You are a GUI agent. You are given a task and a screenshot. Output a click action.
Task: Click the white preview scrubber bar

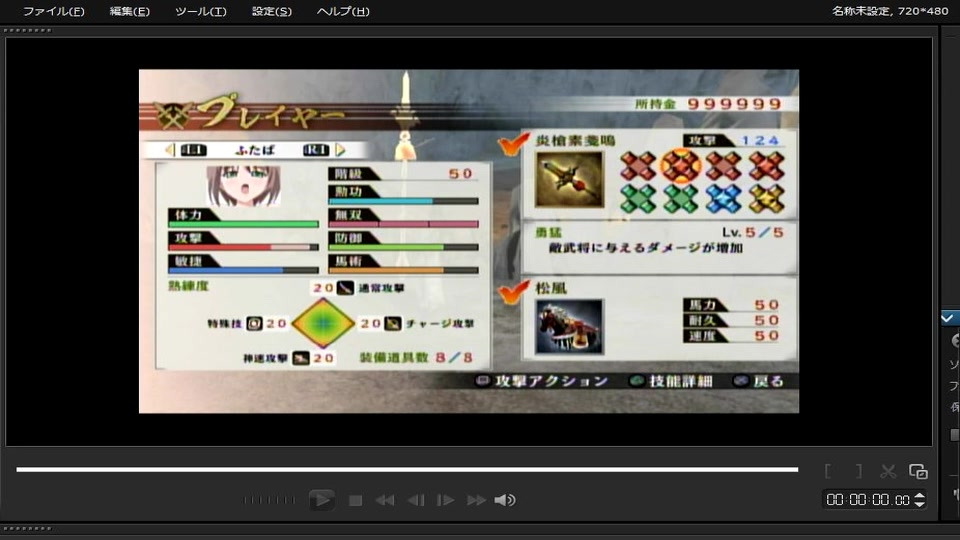407,470
